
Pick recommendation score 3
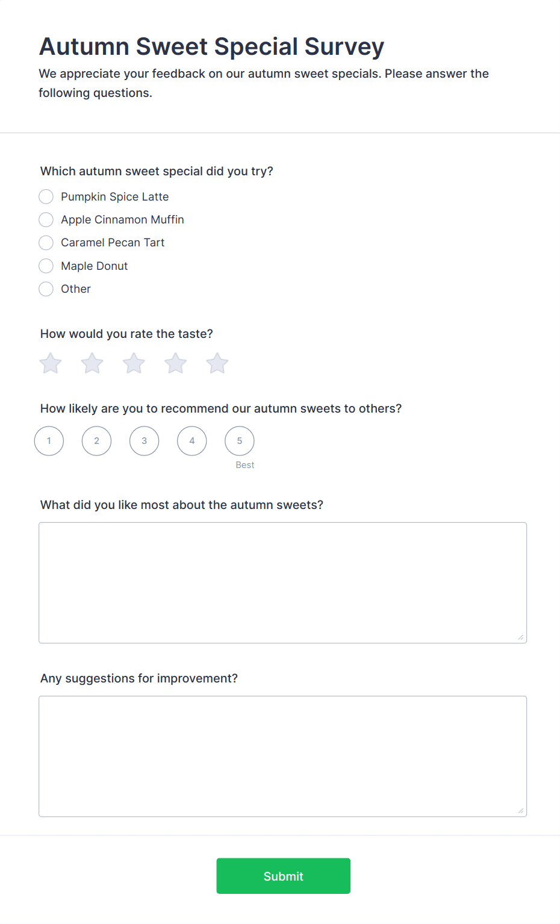145,441
